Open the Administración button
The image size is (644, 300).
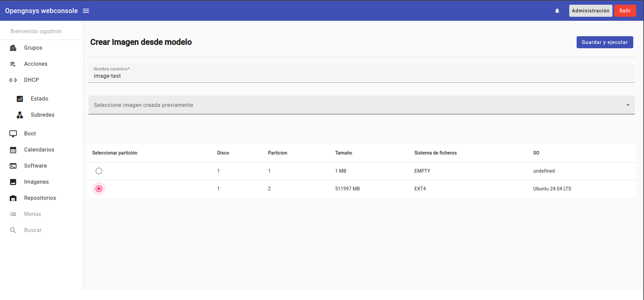point(590,11)
